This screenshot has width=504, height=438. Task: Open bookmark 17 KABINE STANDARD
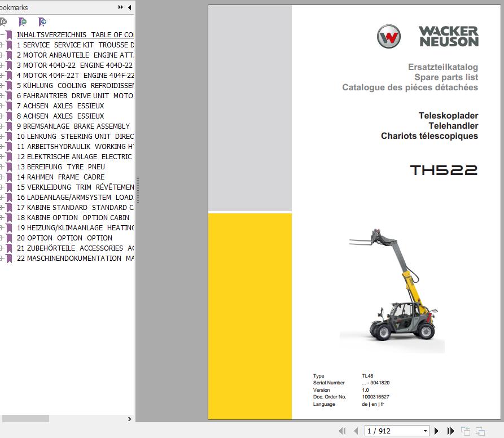click(x=75, y=208)
